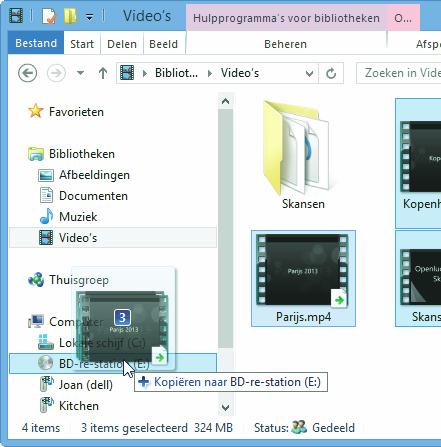Go up one folder level
441x447 pixels.
pos(103,73)
